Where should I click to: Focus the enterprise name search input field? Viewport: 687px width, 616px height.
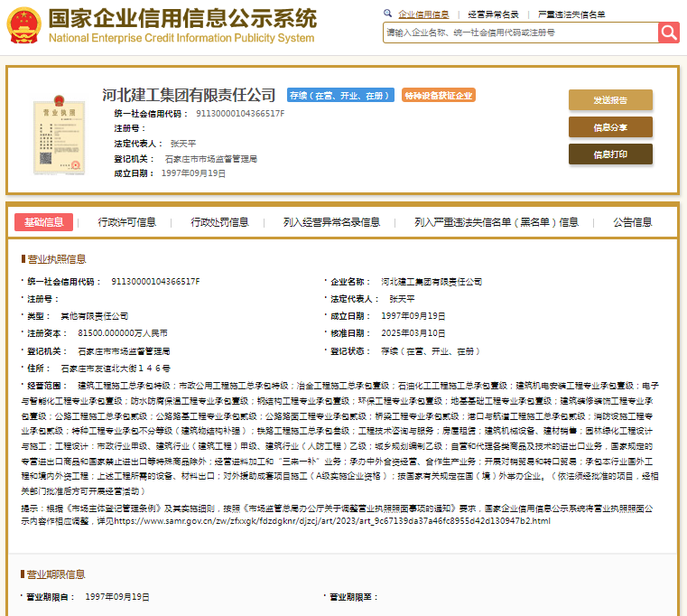521,33
